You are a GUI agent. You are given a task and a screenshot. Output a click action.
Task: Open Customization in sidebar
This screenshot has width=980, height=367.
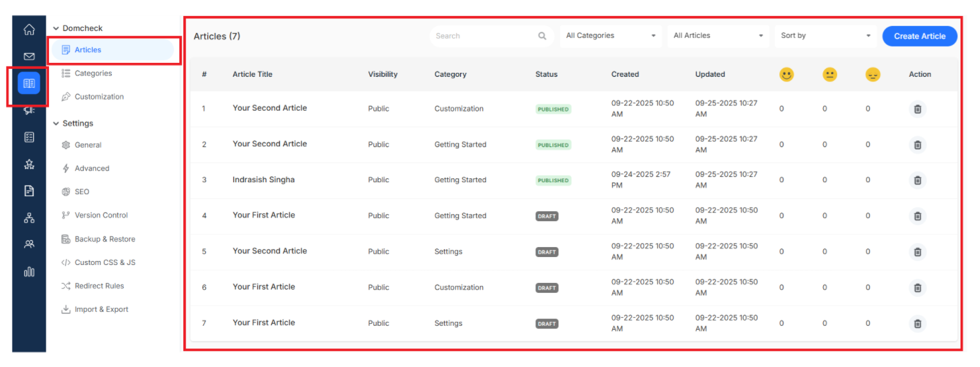pyautogui.click(x=93, y=97)
